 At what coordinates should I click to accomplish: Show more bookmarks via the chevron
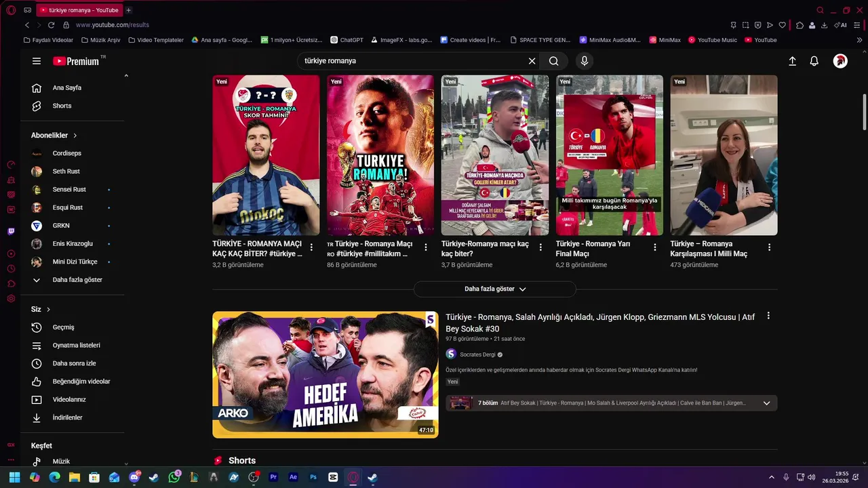[x=859, y=40]
